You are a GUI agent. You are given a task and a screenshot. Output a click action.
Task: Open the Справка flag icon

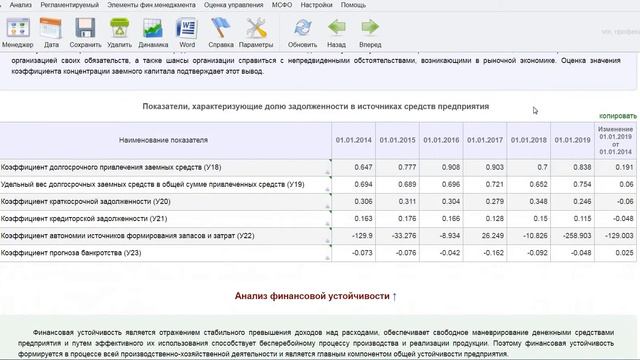coord(220,28)
